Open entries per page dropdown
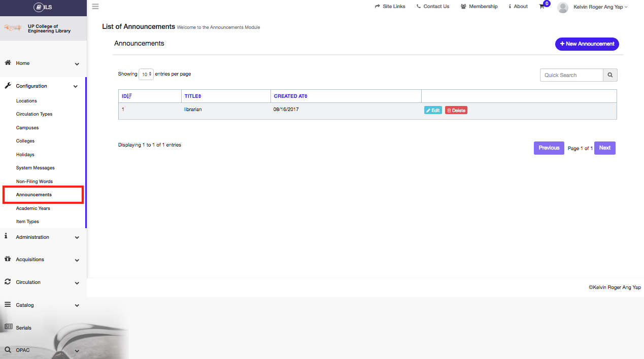 click(146, 74)
